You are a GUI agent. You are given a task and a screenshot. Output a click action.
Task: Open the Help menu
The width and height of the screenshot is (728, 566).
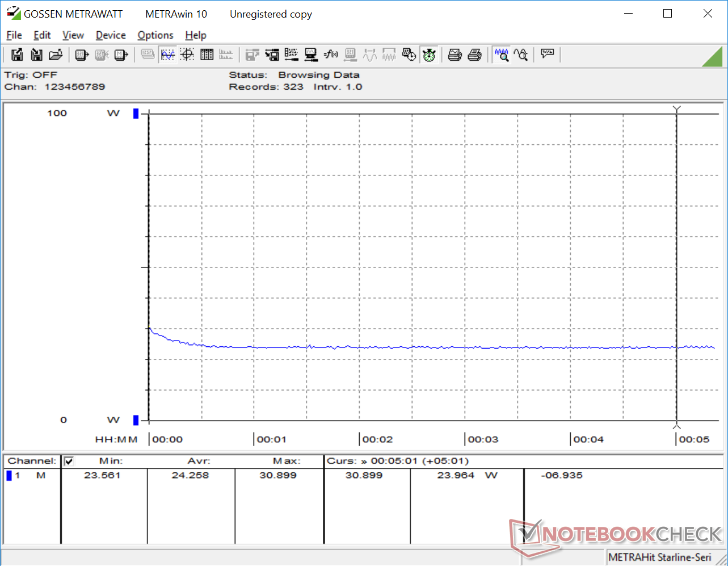coord(196,35)
